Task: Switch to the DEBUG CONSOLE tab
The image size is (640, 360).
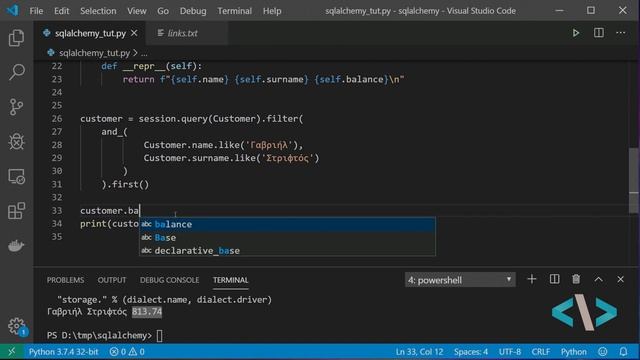Action: [169, 280]
